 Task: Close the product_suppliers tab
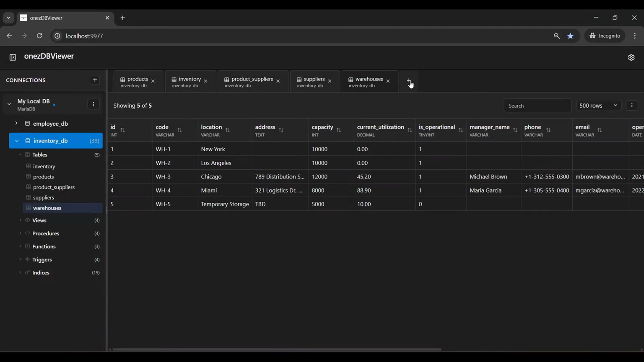278,80
